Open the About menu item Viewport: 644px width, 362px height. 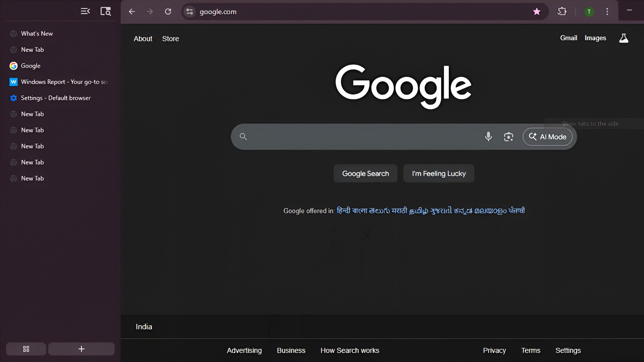143,38
